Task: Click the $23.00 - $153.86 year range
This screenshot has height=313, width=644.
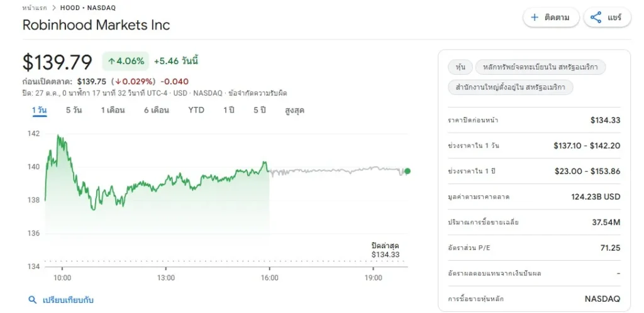Action: click(x=587, y=171)
